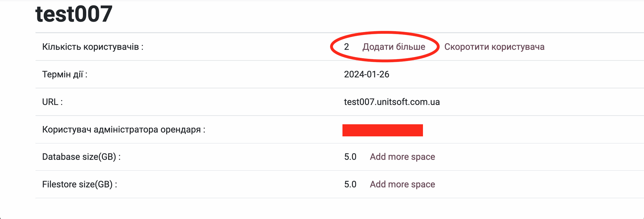The width and height of the screenshot is (644, 219).
Task: Click the user count value 2
Action: point(346,47)
